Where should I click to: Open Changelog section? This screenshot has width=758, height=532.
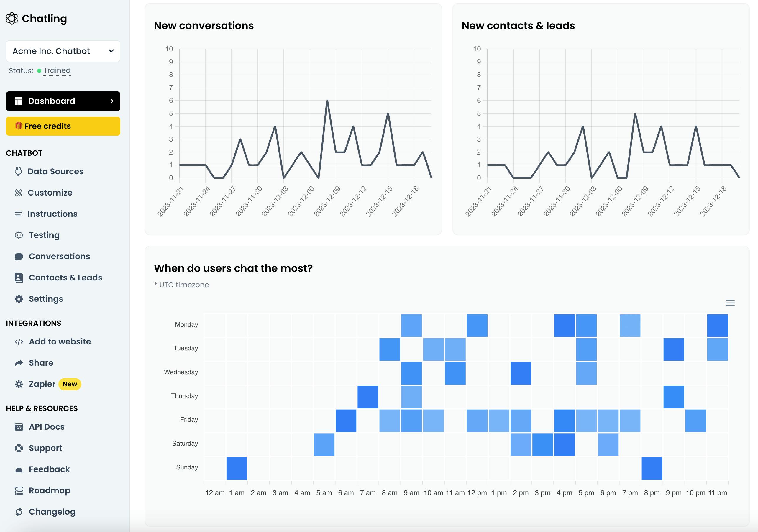52,512
